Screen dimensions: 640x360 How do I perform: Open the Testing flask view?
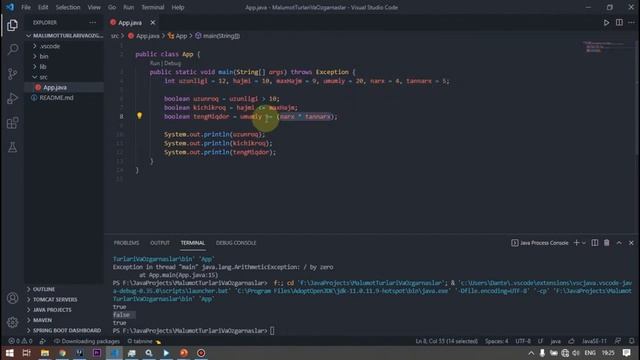point(12,147)
